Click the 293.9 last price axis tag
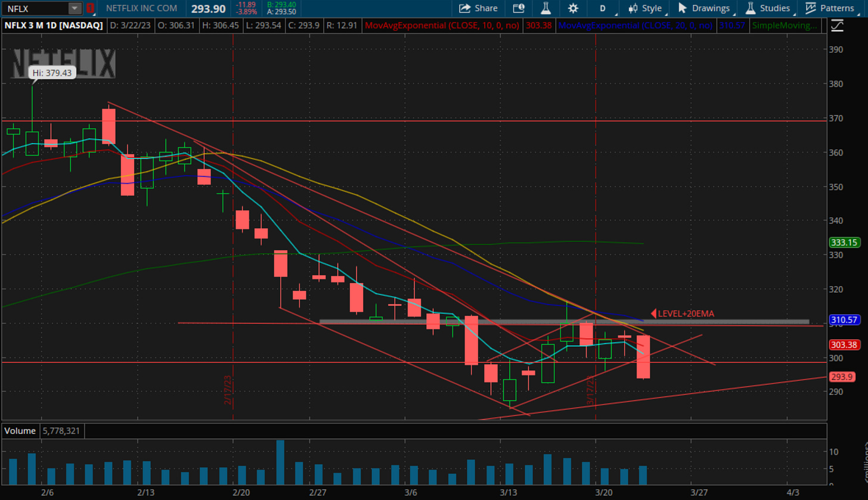 tap(842, 377)
